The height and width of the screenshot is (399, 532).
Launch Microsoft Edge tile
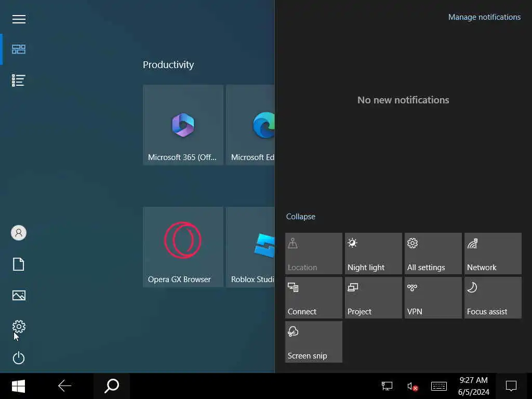point(250,125)
